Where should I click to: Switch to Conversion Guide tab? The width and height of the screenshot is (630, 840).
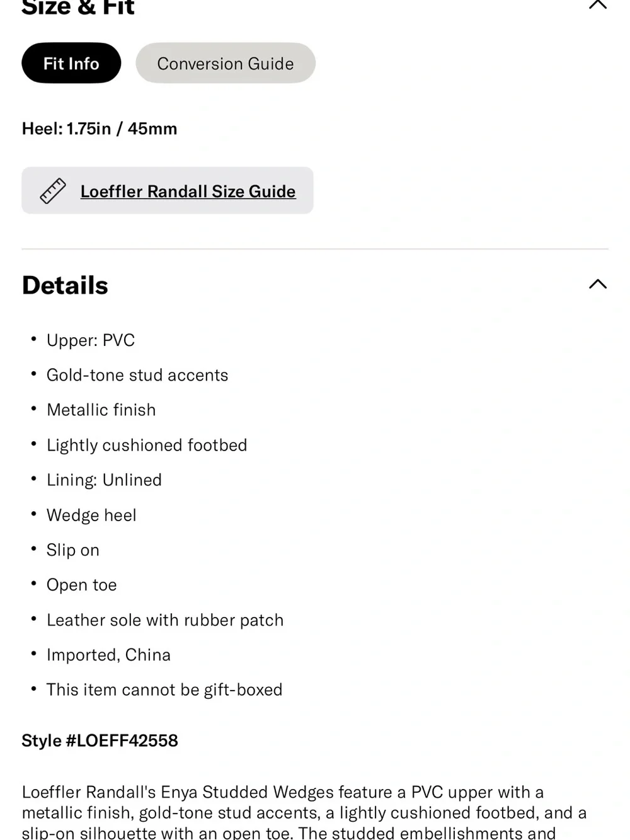[x=226, y=63]
